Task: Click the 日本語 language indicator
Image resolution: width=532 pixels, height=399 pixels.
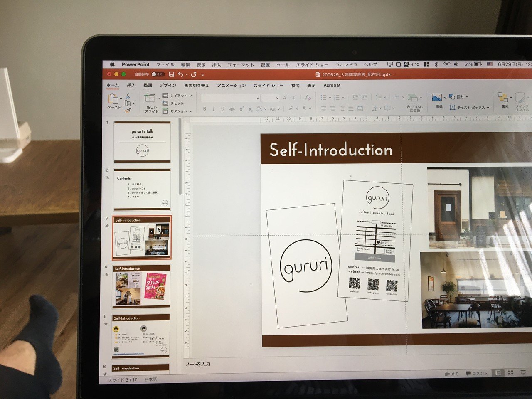Action: click(x=150, y=379)
